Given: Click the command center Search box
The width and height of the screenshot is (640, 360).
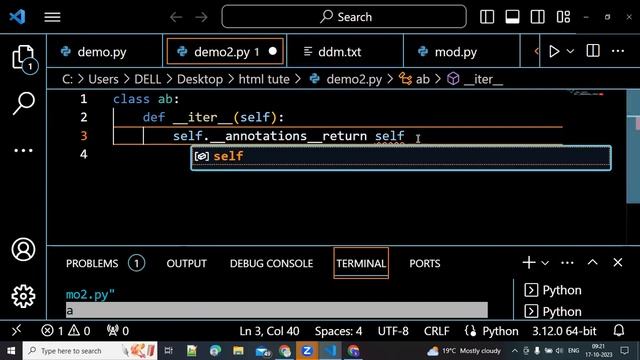Looking at the screenshot, I should pyautogui.click(x=344, y=17).
